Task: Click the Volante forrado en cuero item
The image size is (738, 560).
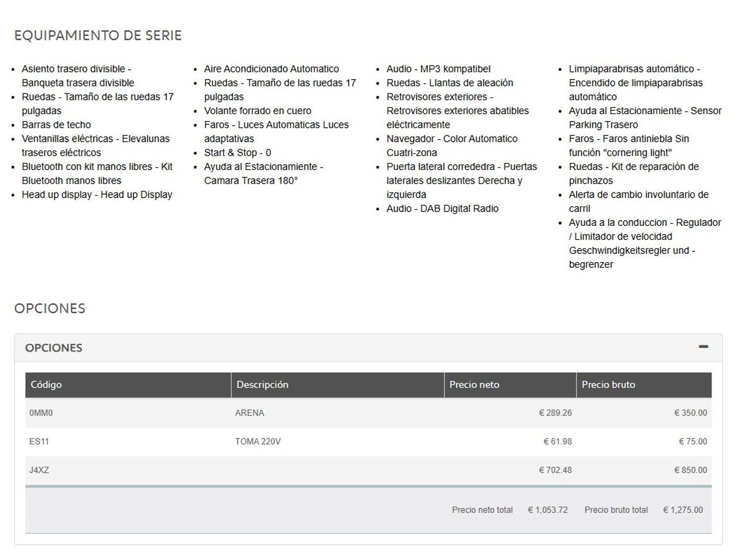Action: [258, 111]
